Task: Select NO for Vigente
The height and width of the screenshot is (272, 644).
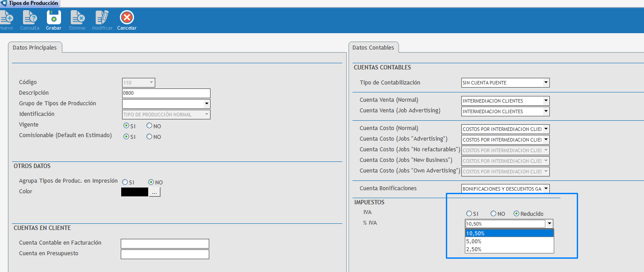Action: point(149,126)
